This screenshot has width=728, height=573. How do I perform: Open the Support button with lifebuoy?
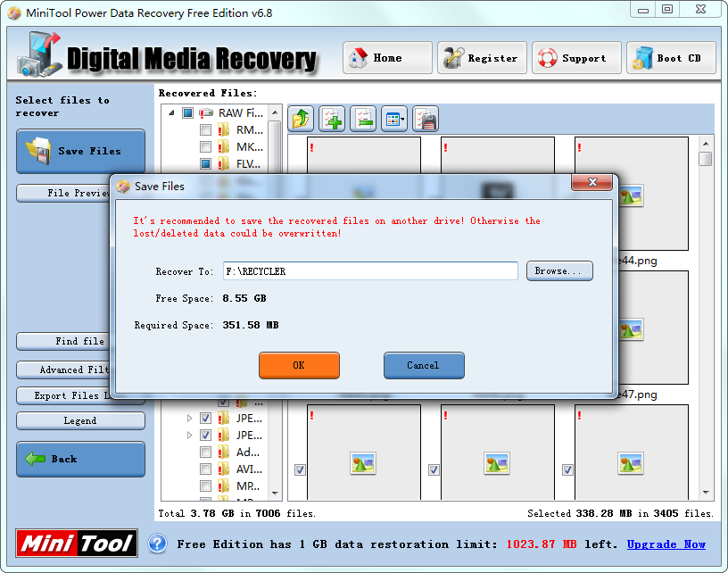click(576, 58)
